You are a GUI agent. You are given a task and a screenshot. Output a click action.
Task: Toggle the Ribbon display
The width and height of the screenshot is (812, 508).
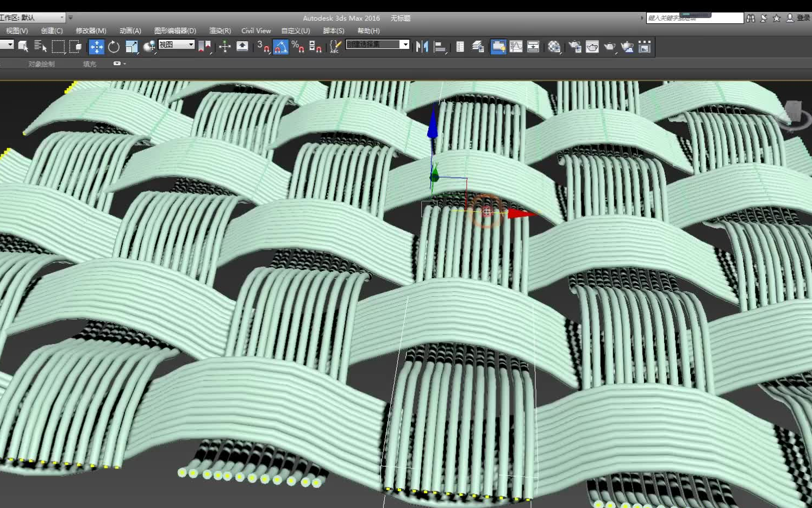tap(498, 47)
